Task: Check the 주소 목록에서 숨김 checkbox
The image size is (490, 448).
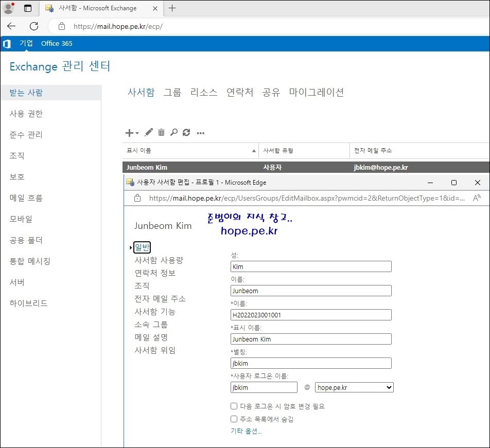Action: tap(234, 419)
